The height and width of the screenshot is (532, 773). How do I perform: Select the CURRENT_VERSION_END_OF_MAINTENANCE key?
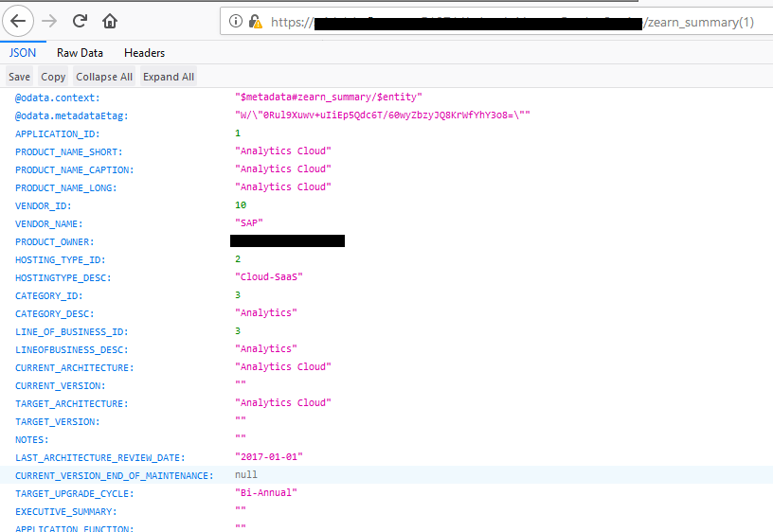click(x=115, y=475)
